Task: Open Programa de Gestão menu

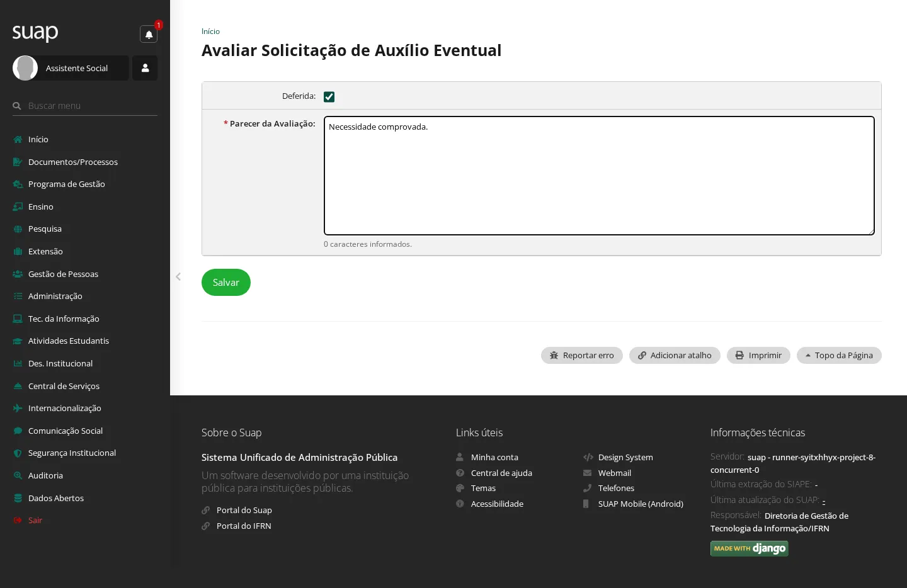Action: pos(67,184)
